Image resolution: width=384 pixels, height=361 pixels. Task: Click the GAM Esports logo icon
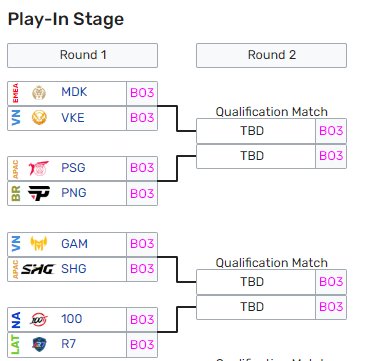(x=39, y=244)
